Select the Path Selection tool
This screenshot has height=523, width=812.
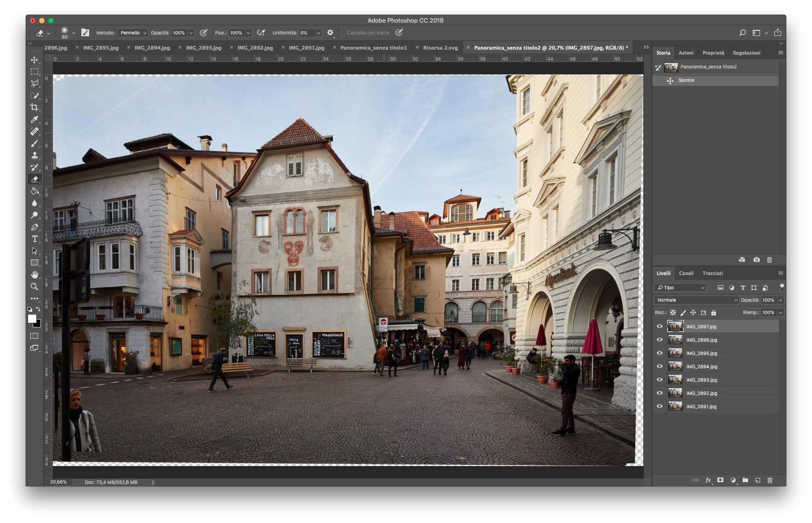34,251
